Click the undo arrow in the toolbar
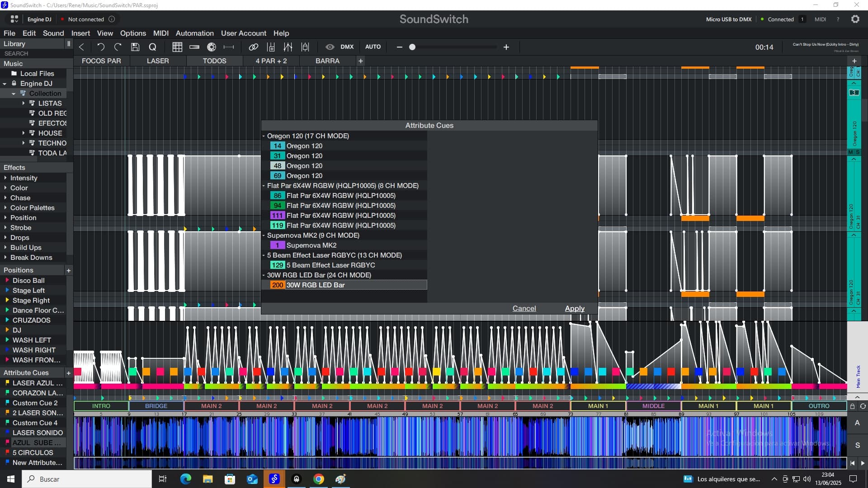Image resolution: width=868 pixels, height=488 pixels. pos(100,47)
